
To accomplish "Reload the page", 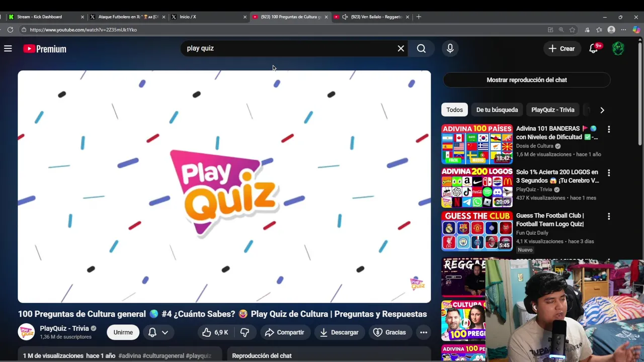I will click(x=10, y=30).
